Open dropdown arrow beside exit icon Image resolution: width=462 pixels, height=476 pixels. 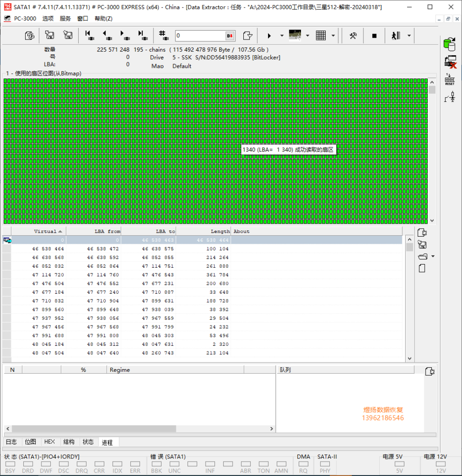point(409,36)
